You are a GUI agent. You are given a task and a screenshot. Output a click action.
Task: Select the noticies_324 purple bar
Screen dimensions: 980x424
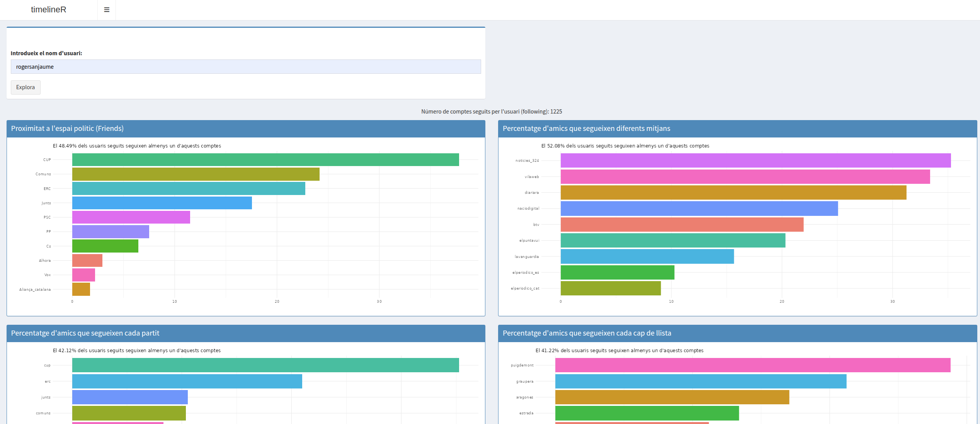[x=755, y=161]
